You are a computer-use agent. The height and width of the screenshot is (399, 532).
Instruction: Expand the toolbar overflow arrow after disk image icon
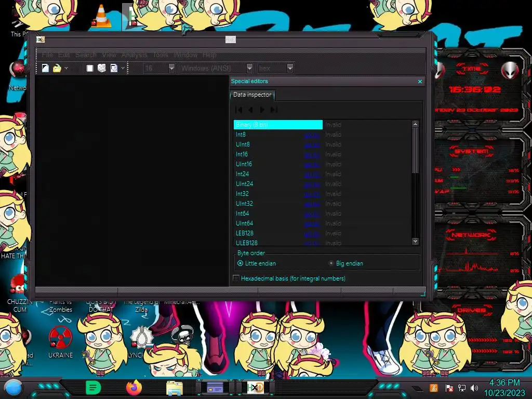123,68
